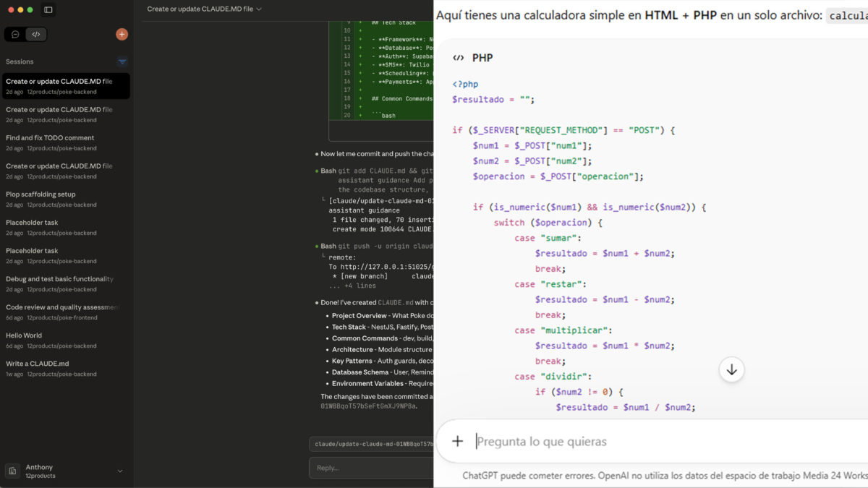The image size is (868, 488).
Task: Open the Code review and quality assessment session
Action: coord(67,312)
